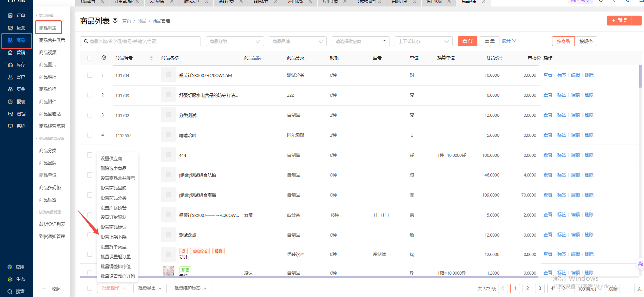
Task: Go to page 2 in pagination
Action: (x=527, y=289)
